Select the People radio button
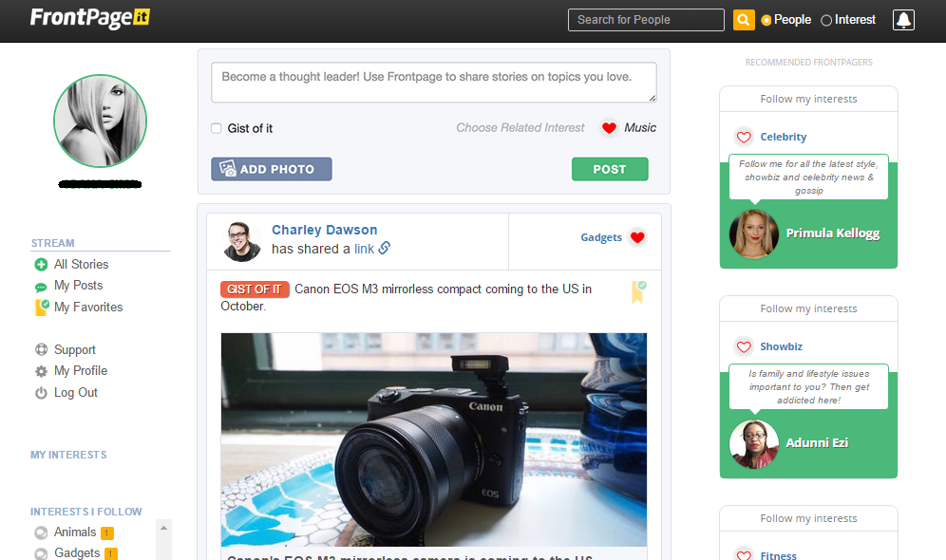This screenshot has height=560, width=946. coord(766,21)
